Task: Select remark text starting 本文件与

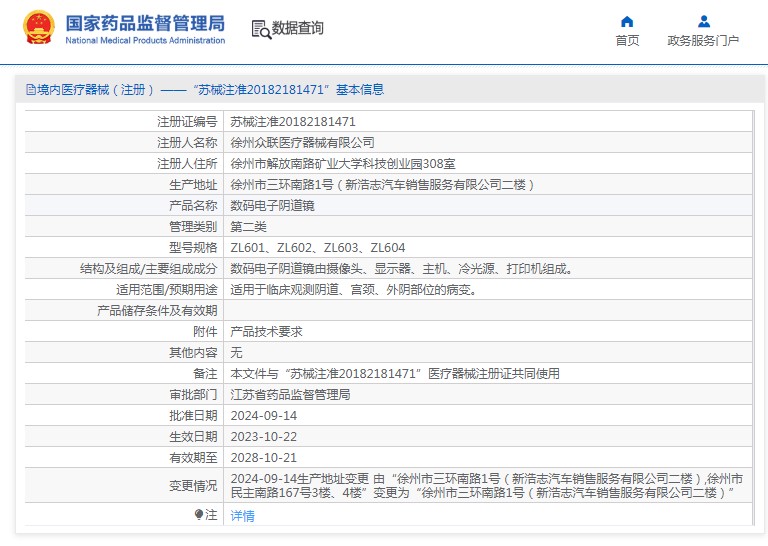Action: (x=395, y=374)
